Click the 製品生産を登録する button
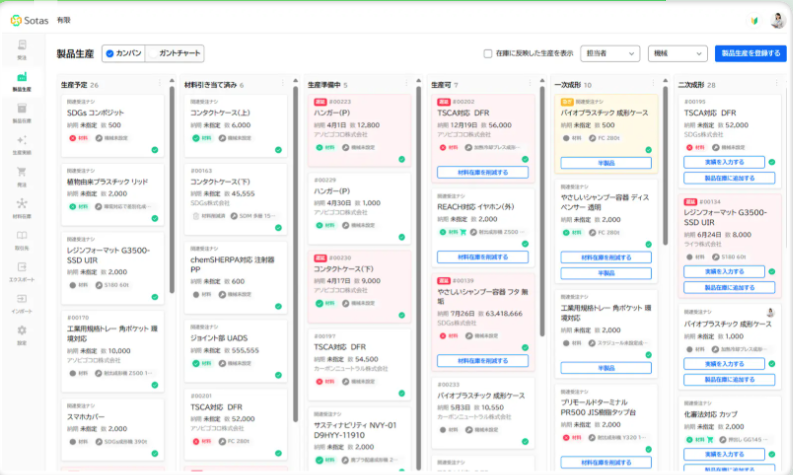Viewport: 793px width, 475px height. pos(750,53)
